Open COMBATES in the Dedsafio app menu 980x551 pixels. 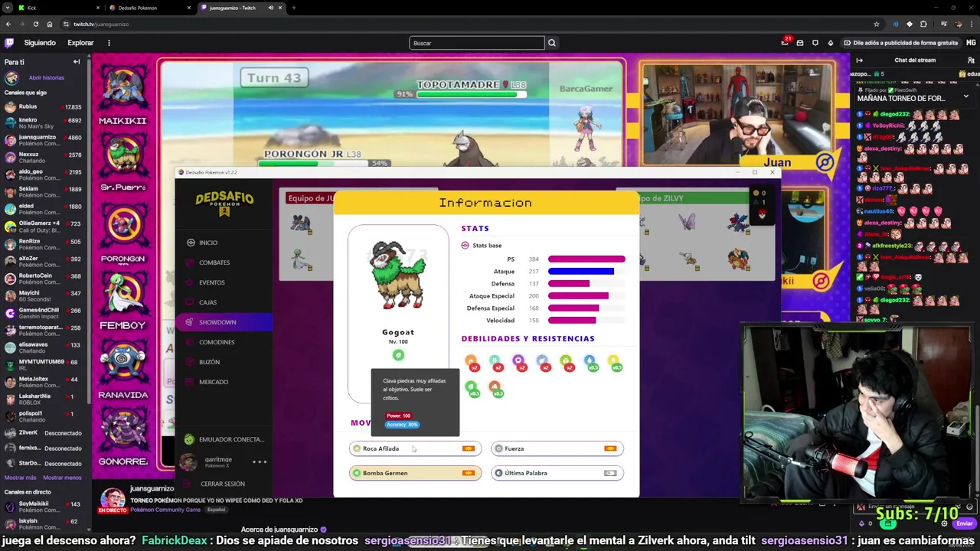(x=214, y=262)
